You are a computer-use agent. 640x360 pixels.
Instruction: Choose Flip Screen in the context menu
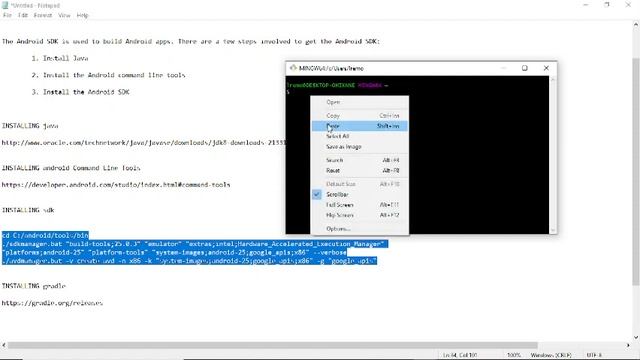tap(360, 215)
